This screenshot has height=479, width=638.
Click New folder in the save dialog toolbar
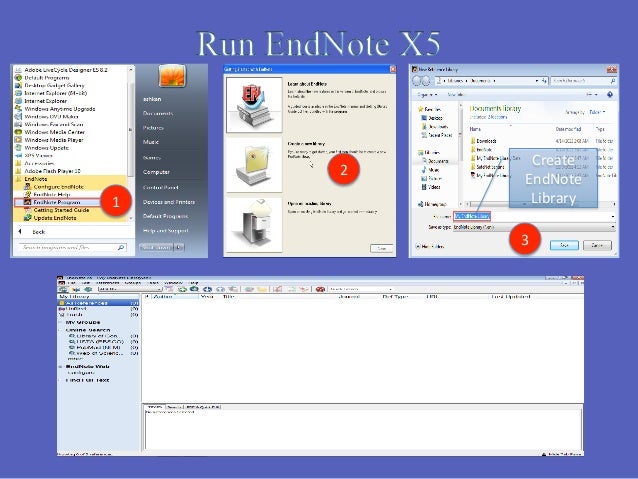coord(455,94)
